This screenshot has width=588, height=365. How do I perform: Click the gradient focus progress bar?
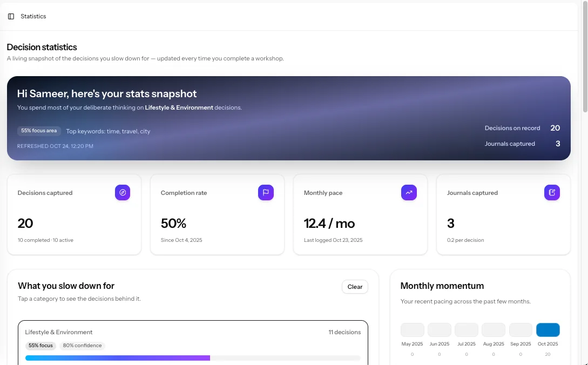pyautogui.click(x=193, y=357)
